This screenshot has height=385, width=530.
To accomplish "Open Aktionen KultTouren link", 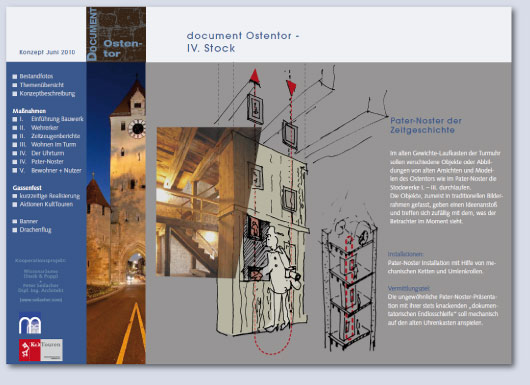I will click(x=43, y=204).
